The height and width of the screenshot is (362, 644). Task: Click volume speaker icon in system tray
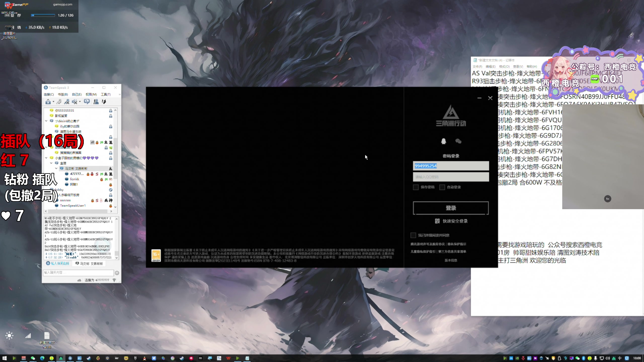coord(608,358)
